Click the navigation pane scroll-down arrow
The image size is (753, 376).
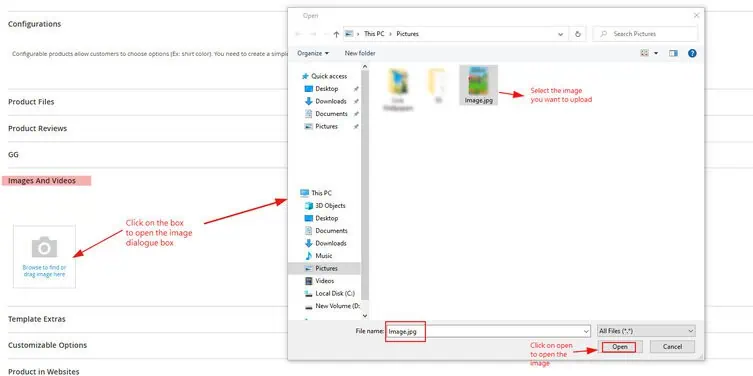(365, 315)
